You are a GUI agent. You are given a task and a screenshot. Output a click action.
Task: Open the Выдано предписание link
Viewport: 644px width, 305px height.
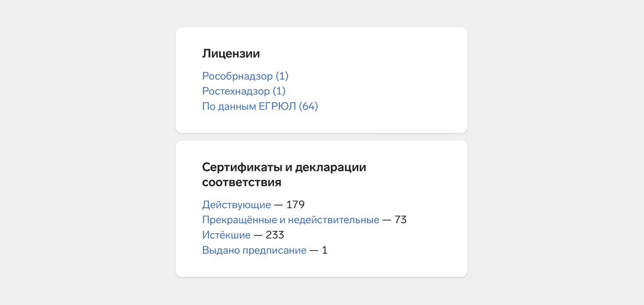point(254,250)
